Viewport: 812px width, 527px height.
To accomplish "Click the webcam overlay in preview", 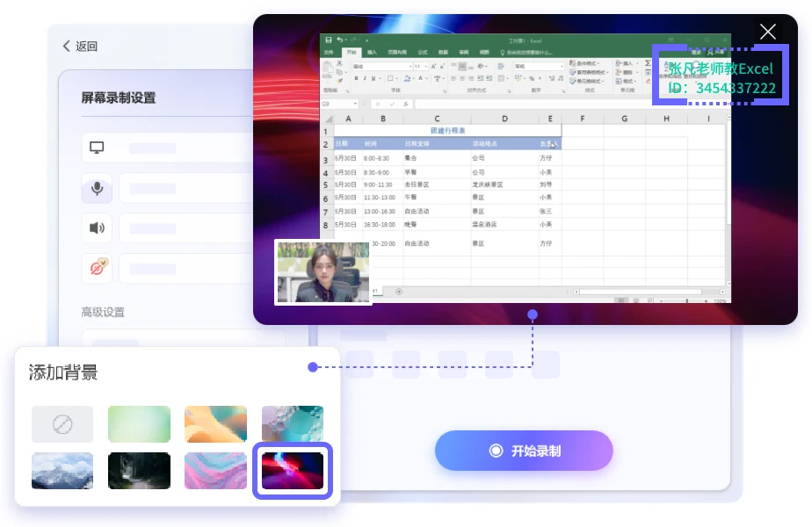I will (323, 272).
